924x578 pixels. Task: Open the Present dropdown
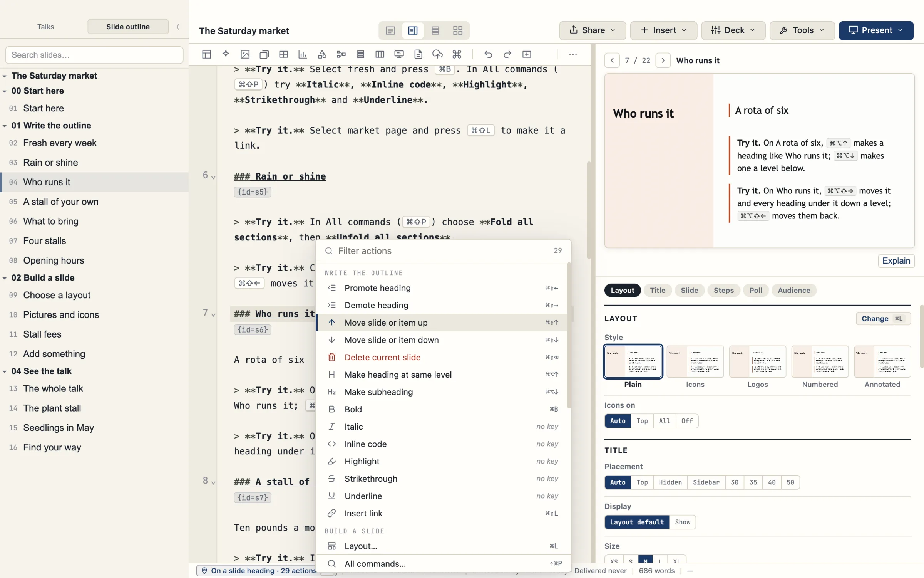pos(876,30)
